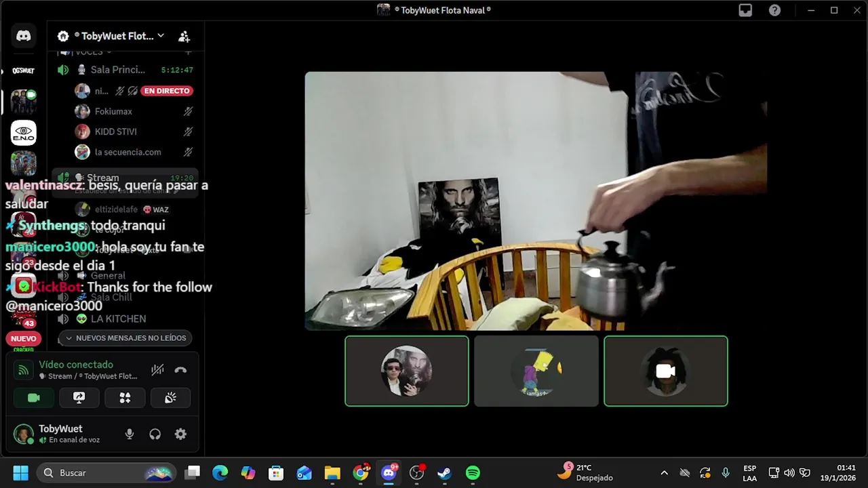Switch ESP LAA keyboard language
The height and width of the screenshot is (488, 868).
coord(749,473)
